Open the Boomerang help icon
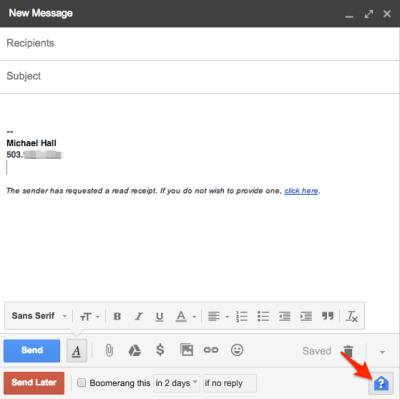Viewport: 400px width, 399px height. tap(381, 384)
